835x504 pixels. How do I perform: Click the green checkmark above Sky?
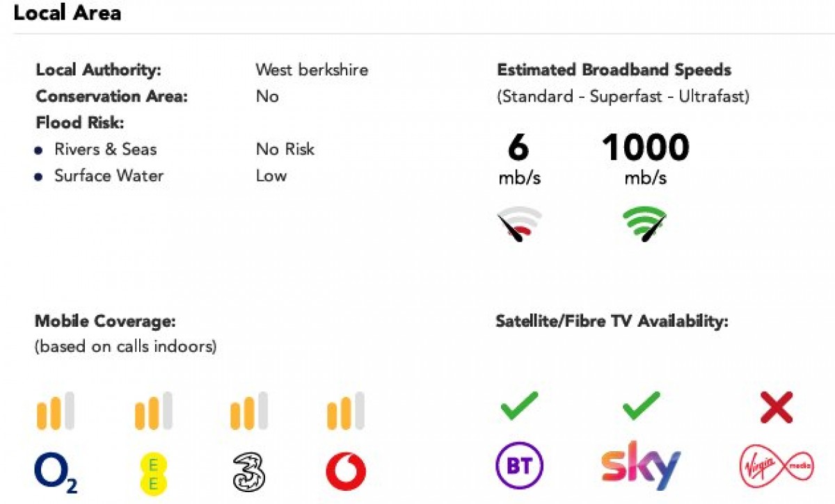641,406
